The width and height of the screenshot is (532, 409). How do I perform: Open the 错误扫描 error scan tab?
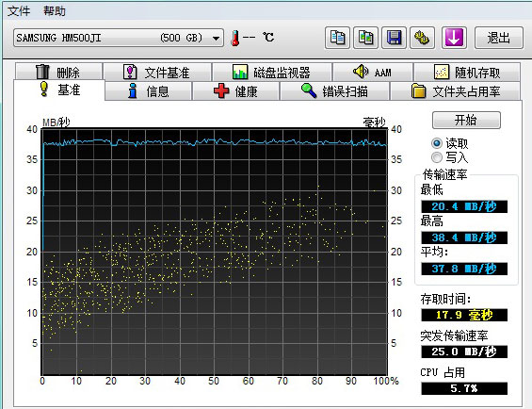point(335,91)
